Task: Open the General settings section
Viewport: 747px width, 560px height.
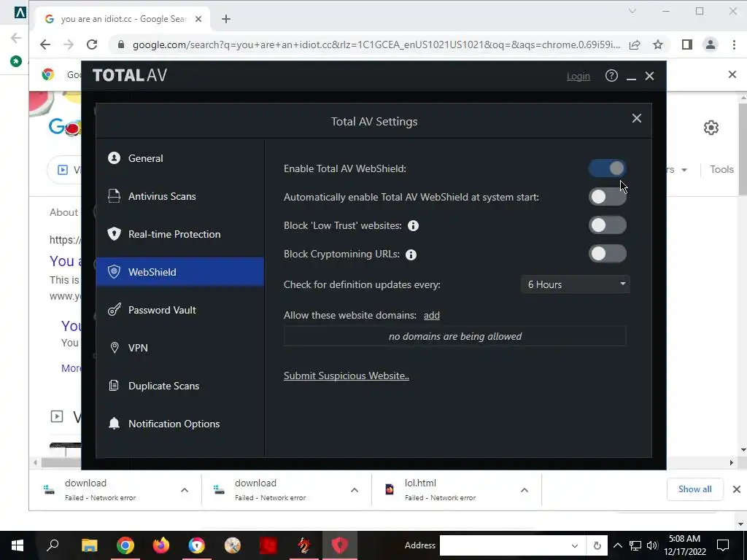Action: click(179, 158)
